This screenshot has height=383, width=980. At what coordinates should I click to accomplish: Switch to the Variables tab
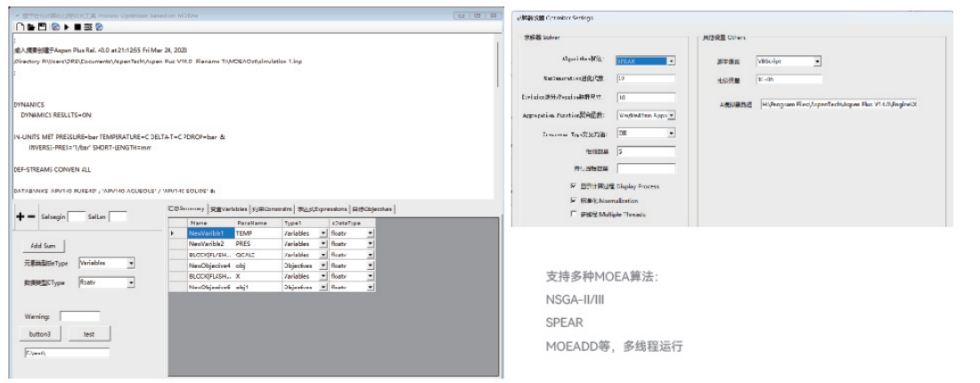pyautogui.click(x=228, y=209)
